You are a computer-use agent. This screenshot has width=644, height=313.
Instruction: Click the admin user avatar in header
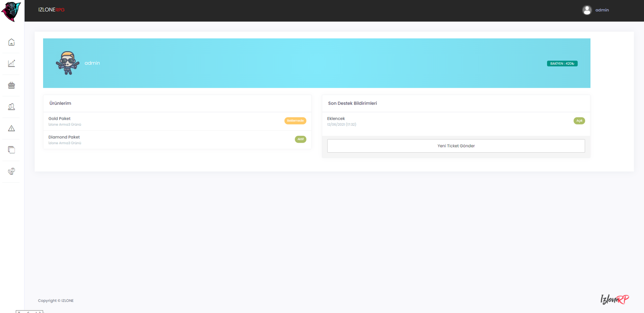587,10
